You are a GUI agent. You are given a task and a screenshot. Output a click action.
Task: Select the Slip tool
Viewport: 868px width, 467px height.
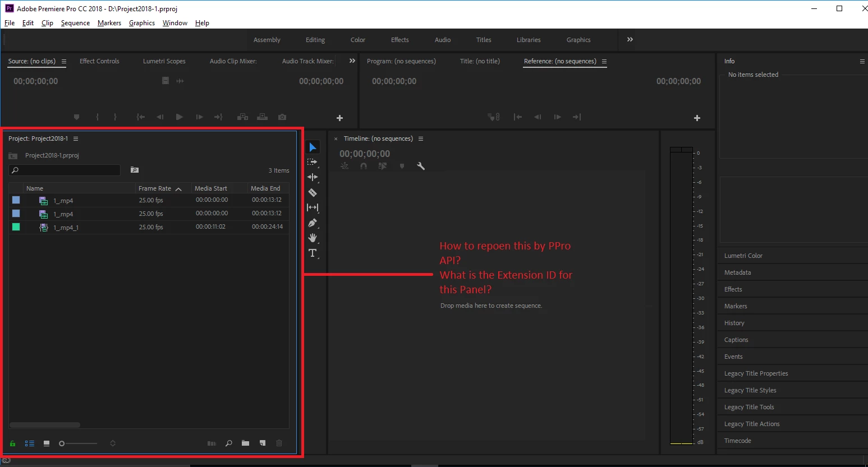point(313,207)
